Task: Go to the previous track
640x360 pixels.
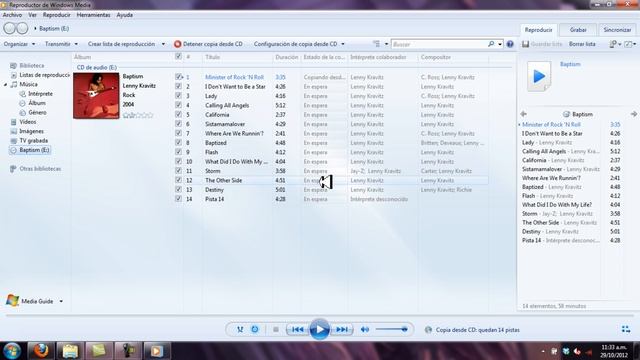Action: pyautogui.click(x=298, y=329)
